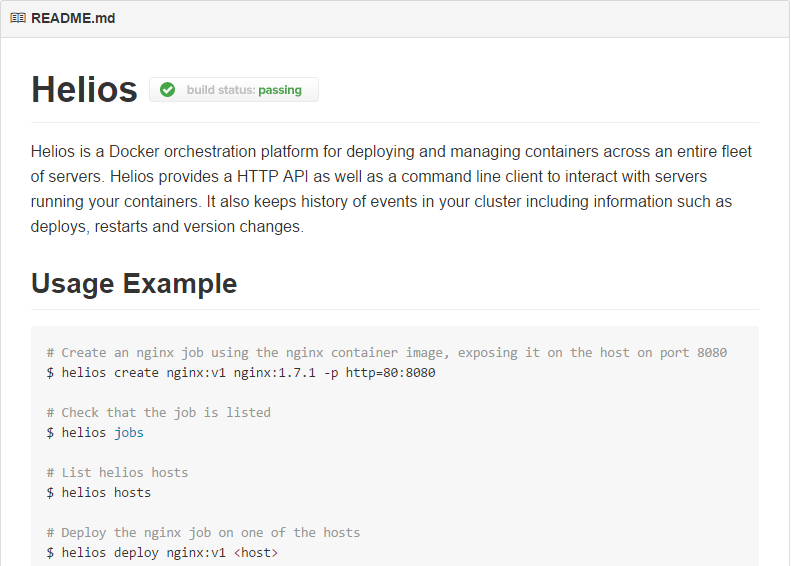
Task: Click the "http=80:8080" port argument
Action: click(x=390, y=372)
